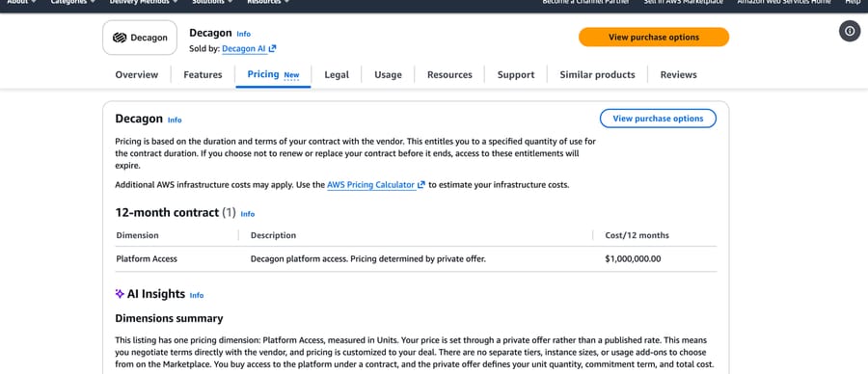
Task: Open Info link beside the Decagon product title
Action: click(x=244, y=34)
